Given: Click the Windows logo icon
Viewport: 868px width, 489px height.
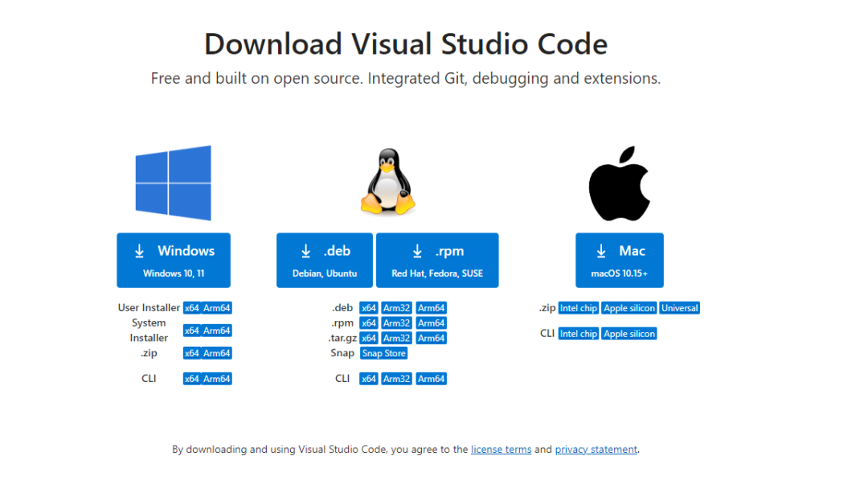Looking at the screenshot, I should (174, 183).
